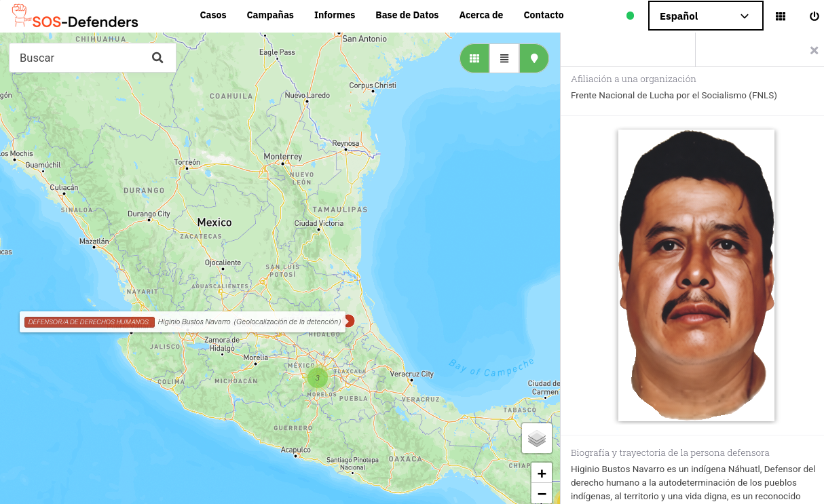Close the side panel with X

tap(814, 50)
